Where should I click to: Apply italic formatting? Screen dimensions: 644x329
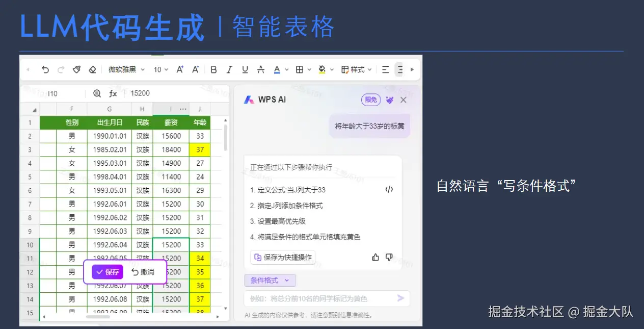tap(229, 69)
